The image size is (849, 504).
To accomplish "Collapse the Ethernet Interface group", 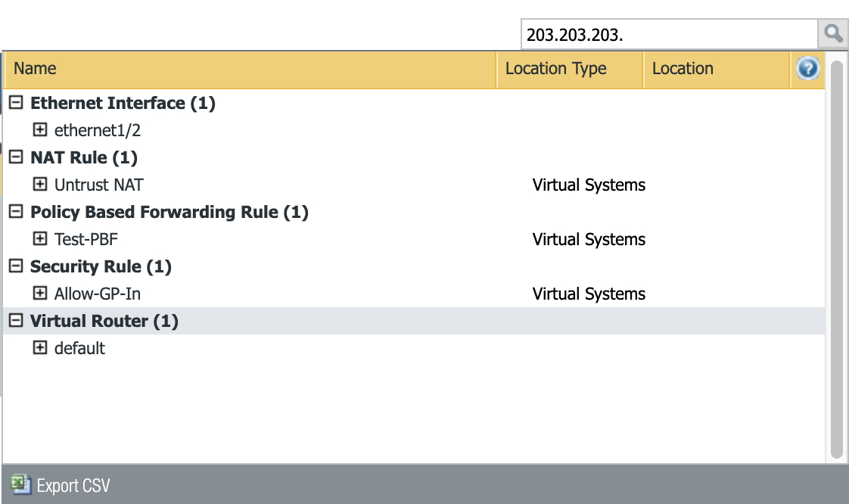I will [16, 103].
